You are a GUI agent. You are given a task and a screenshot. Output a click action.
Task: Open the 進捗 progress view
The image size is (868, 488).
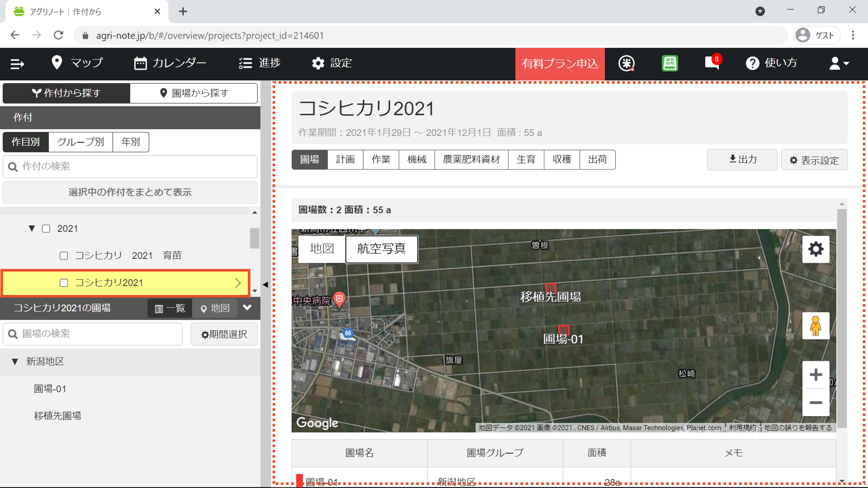(260, 63)
